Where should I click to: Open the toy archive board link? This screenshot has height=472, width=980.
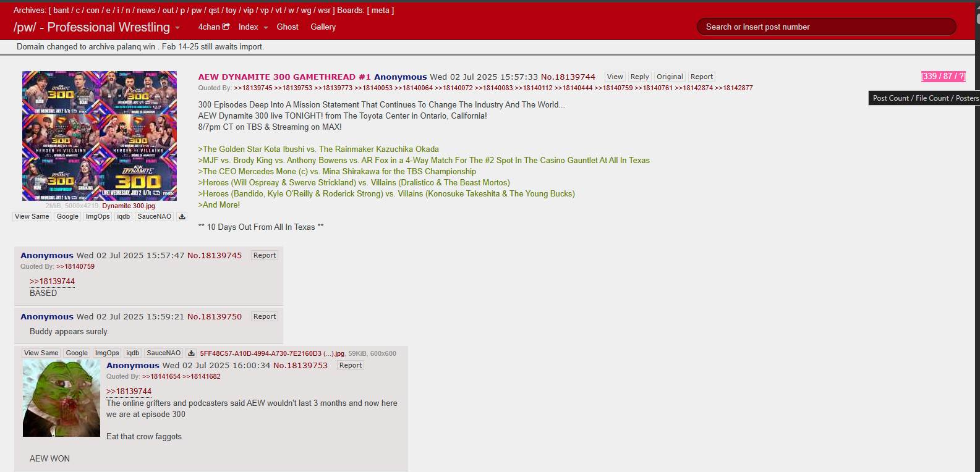tap(231, 10)
